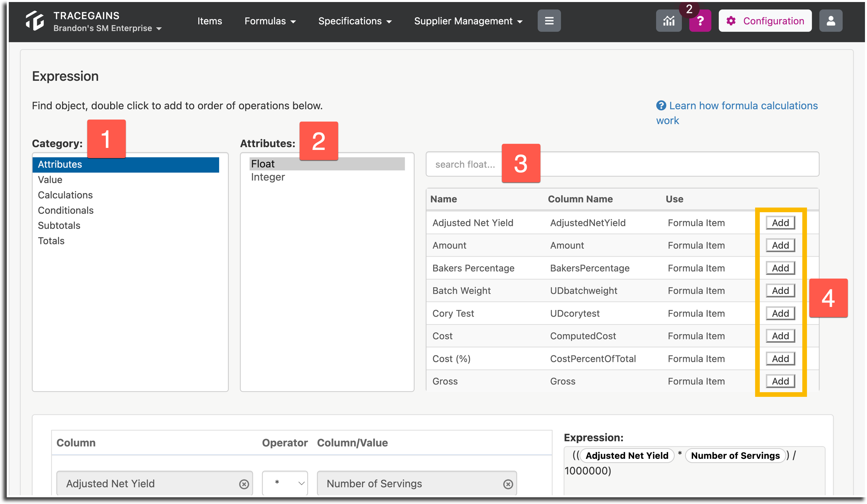Switch enterprise via Brandon's SM Enterprise
The image size is (867, 504).
107,28
